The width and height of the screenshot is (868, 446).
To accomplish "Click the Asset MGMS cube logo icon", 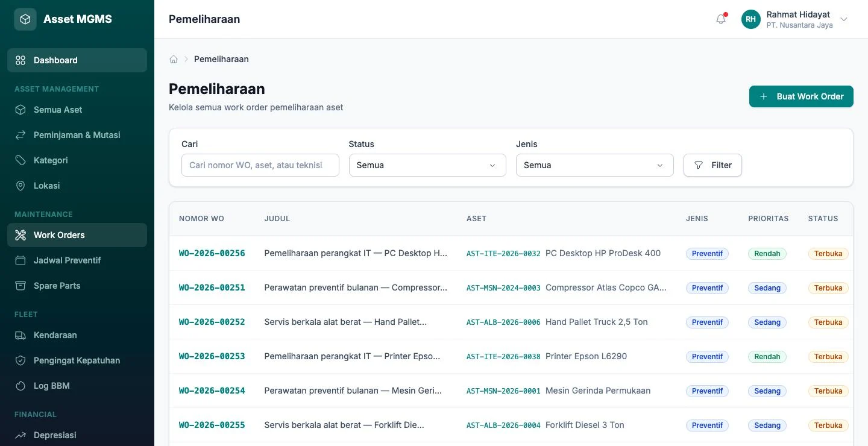I will [25, 19].
